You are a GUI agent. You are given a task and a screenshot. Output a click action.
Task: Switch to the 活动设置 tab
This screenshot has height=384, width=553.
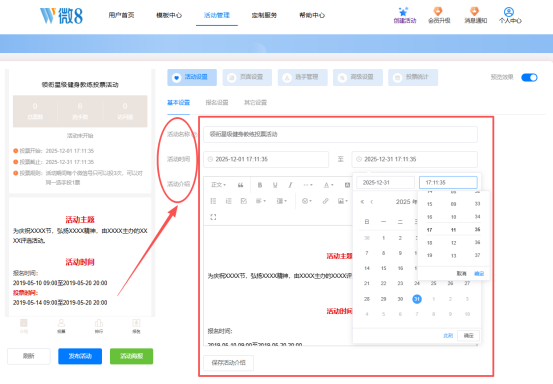(x=192, y=77)
